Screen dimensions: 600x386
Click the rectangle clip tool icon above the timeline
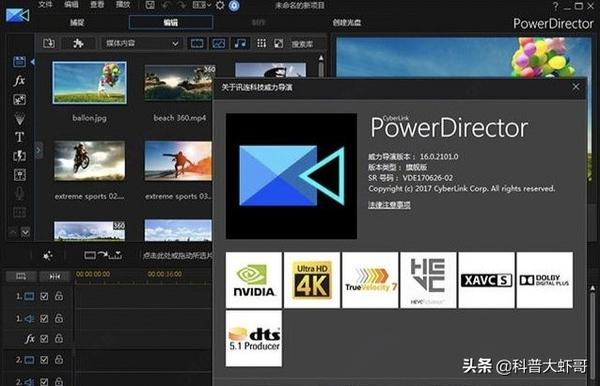[90, 256]
